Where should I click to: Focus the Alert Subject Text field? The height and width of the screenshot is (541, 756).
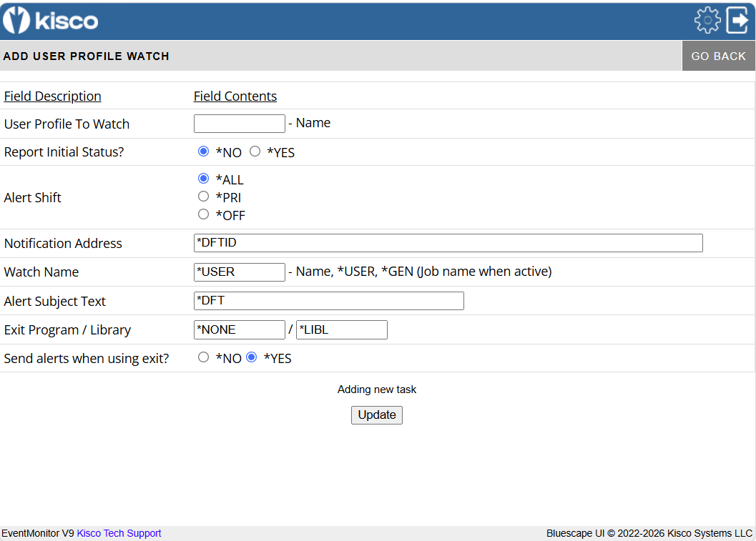point(329,301)
